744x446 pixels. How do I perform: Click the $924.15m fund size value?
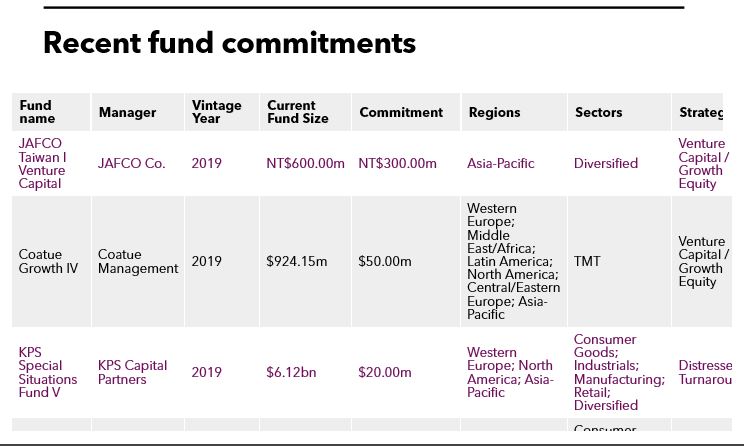coord(296,261)
